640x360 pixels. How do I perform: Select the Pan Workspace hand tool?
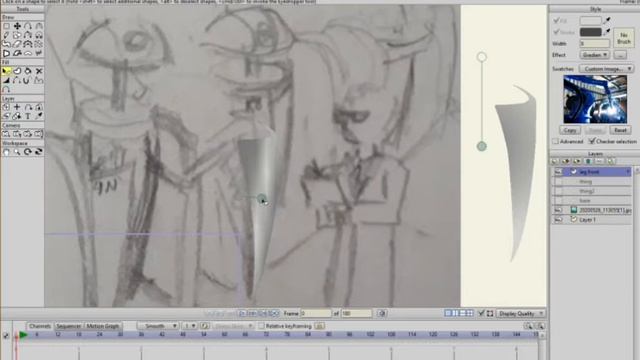(6, 152)
